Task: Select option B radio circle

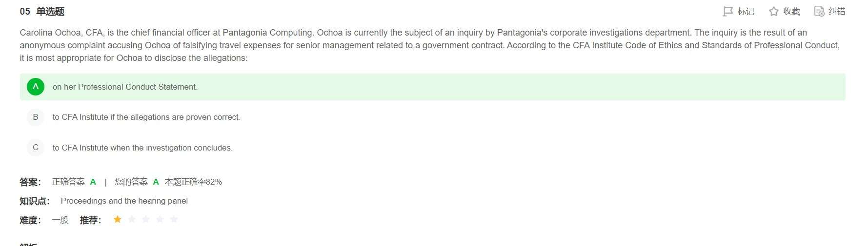Action: tap(36, 117)
